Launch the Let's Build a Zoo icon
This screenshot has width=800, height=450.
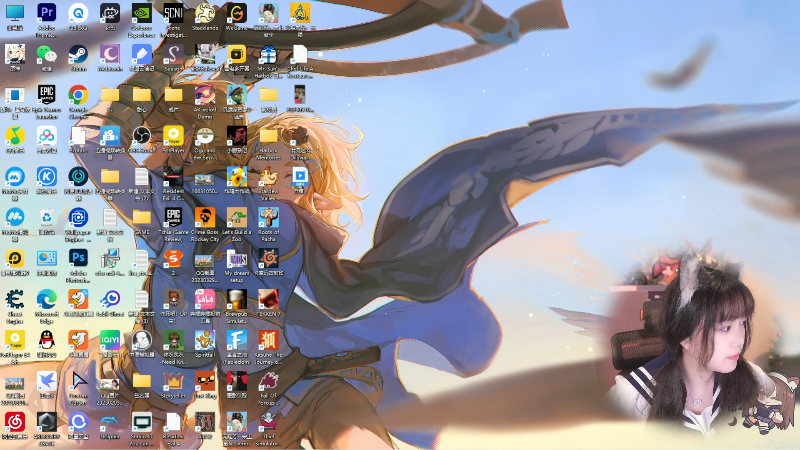236,217
